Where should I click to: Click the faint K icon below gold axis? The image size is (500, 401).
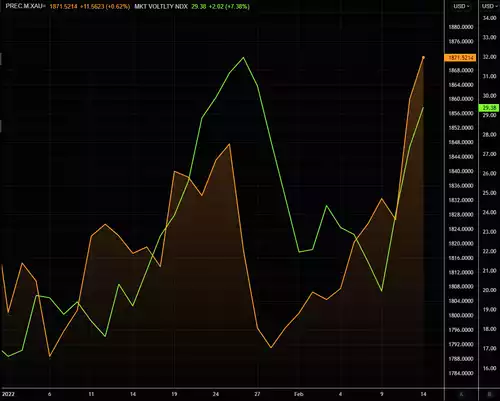pos(461,394)
